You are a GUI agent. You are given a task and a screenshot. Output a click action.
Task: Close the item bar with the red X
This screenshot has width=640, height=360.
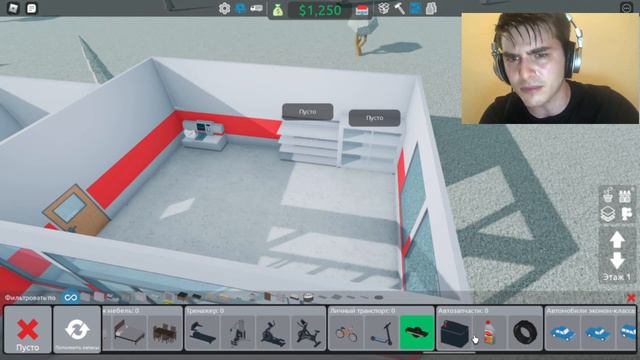(x=631, y=298)
